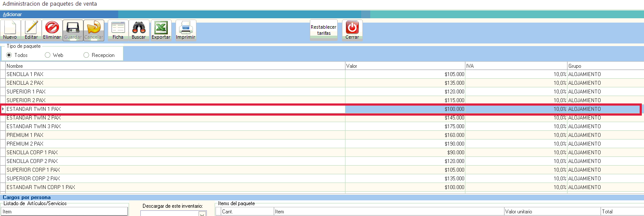Image resolution: width=644 pixels, height=216 pixels.
Task: Click the Restablecer tarifas button
Action: (x=323, y=30)
